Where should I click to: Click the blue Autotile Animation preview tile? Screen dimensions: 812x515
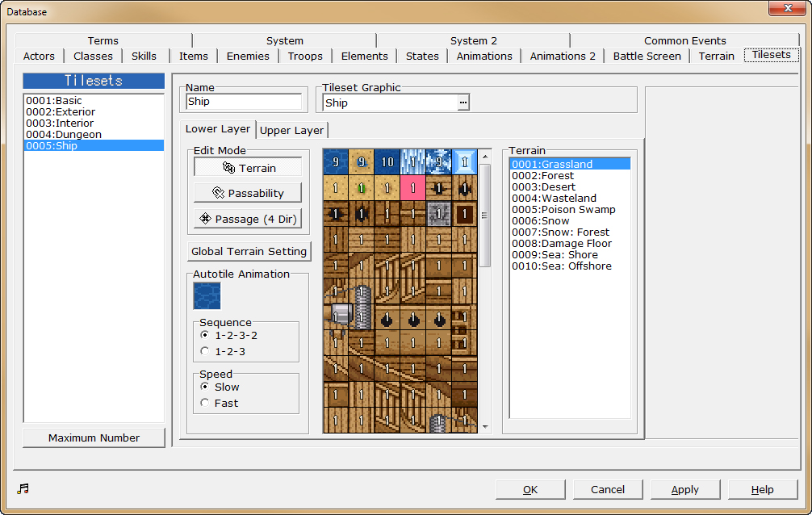[206, 295]
